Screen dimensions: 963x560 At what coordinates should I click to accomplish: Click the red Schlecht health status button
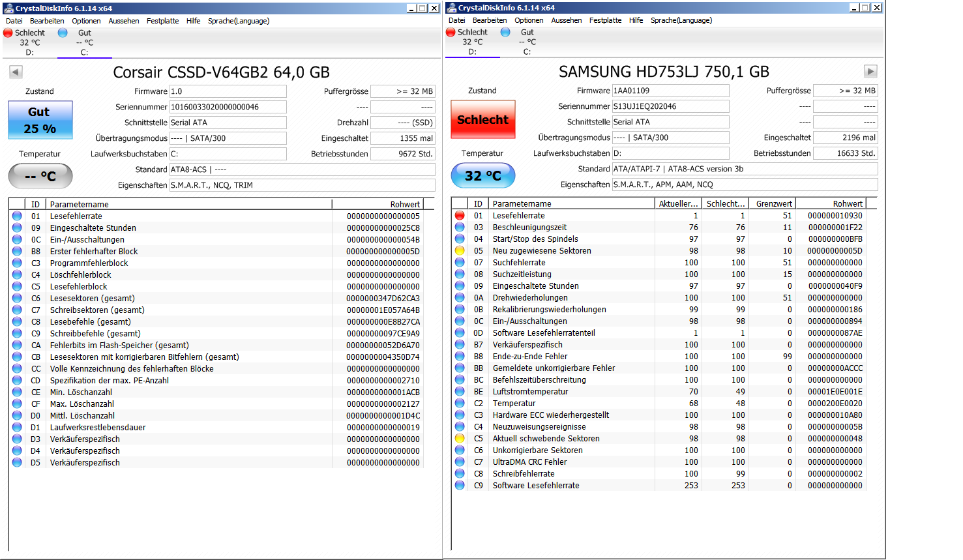coord(483,119)
